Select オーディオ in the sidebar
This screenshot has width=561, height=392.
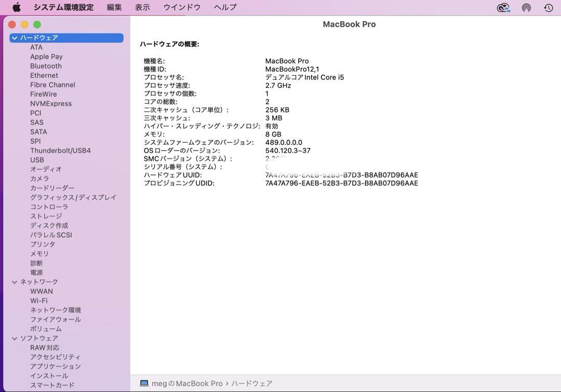(x=46, y=169)
